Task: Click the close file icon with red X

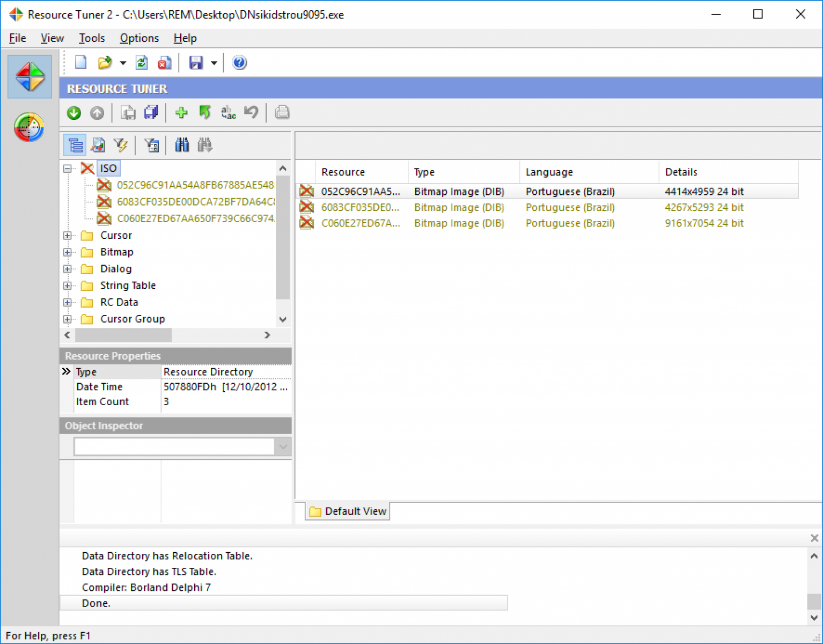Action: tap(164, 63)
